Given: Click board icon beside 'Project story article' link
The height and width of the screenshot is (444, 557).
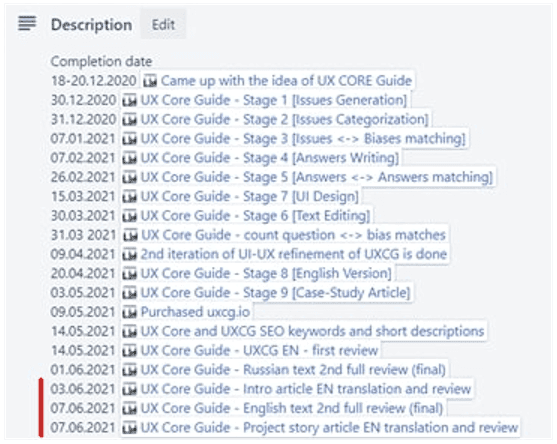Looking at the screenshot, I should [x=129, y=428].
